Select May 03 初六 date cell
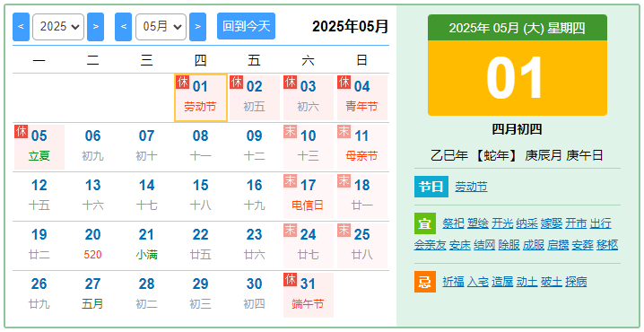This screenshot has height=332, width=644. point(308,98)
